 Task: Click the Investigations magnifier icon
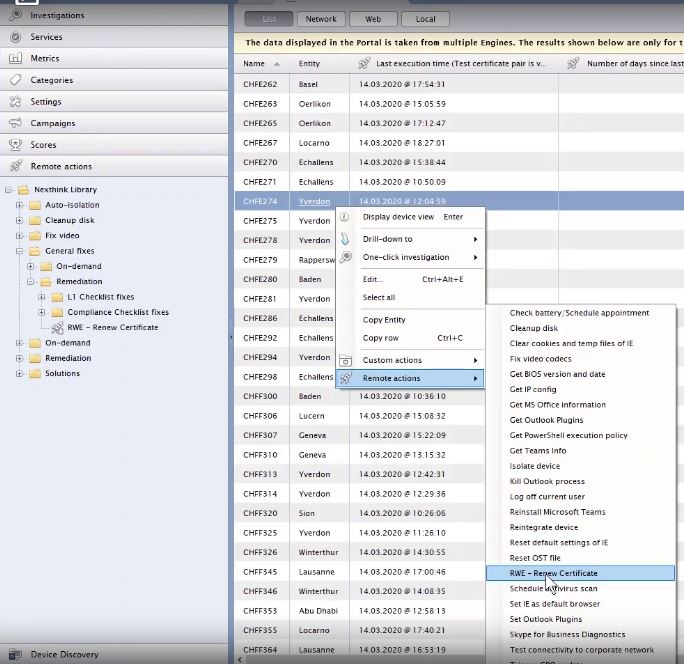coord(14,15)
